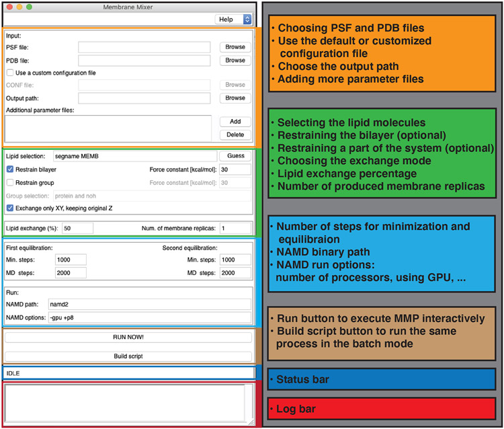Viewport: 504px width, 429px height.
Task: Click Delete parameter file button
Action: [x=235, y=134]
